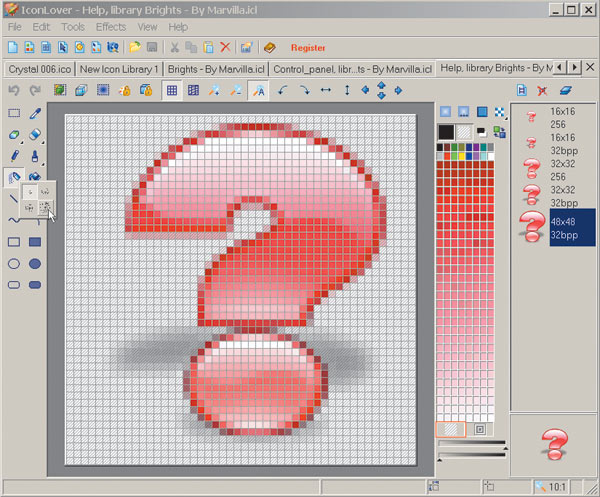Close the current document tab
The image size is (600, 497).
590,67
